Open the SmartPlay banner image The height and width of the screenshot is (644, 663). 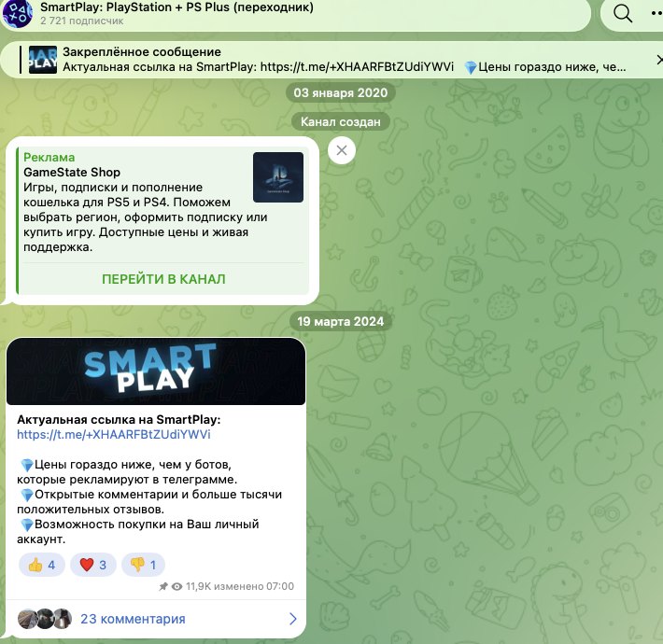coord(156,371)
